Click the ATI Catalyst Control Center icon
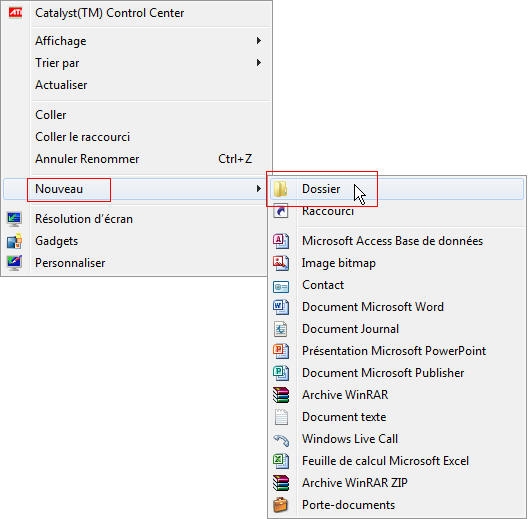Viewport: 528px width, 519px height. point(15,13)
